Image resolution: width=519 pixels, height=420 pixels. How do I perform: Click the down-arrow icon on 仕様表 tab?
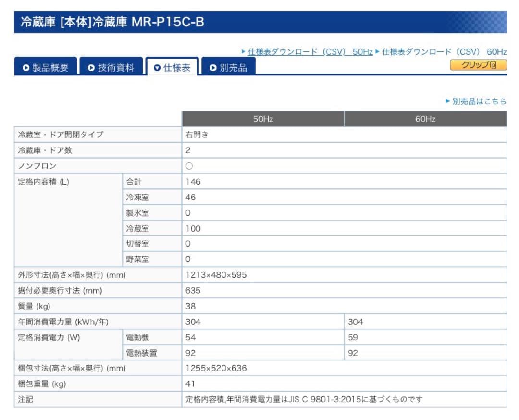pos(157,68)
